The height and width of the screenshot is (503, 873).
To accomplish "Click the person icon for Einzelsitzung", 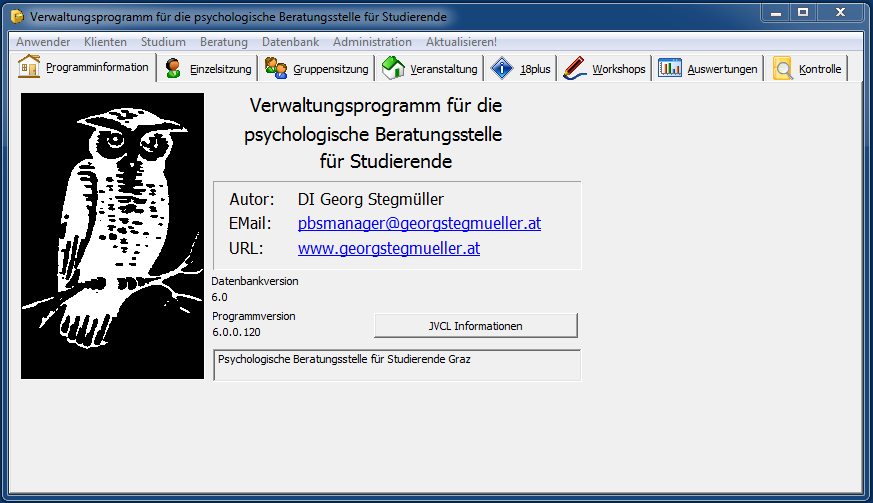I will [x=174, y=68].
